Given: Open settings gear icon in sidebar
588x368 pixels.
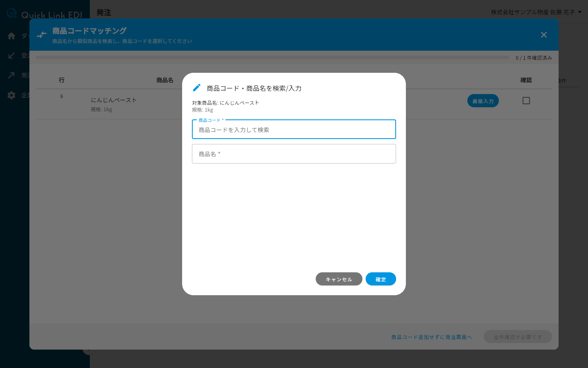Looking at the screenshot, I should click(11, 95).
